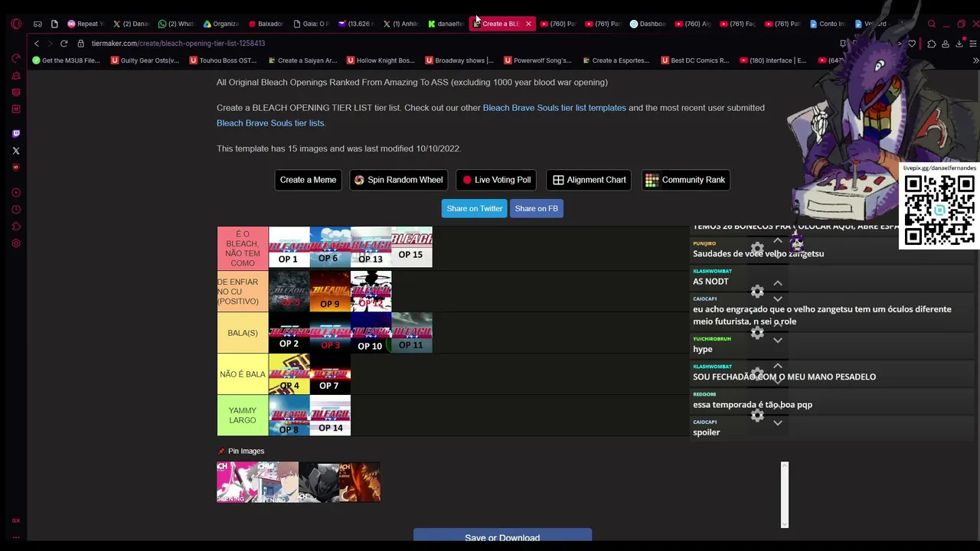Open Best DC Comics R bookmark
The height and width of the screenshot is (551, 980).
point(694,60)
